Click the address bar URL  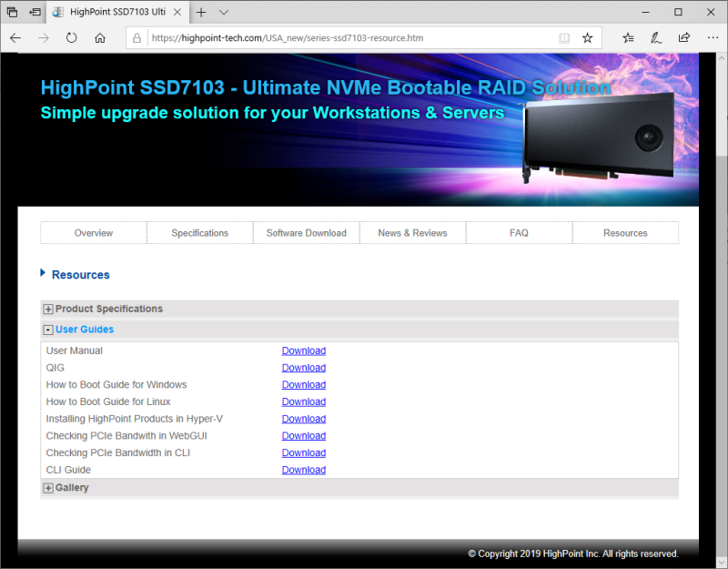click(x=288, y=38)
